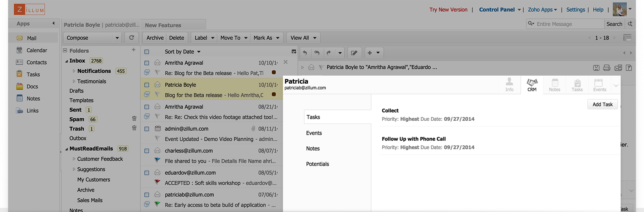Screen dimensions: 644x212
Task: Empty Spam using its trash icon
Action: click(x=134, y=119)
